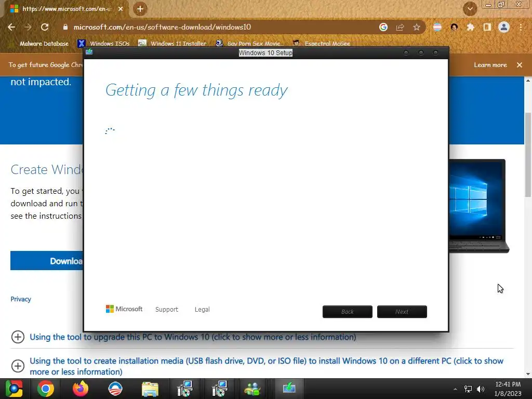Click the Google icon in address bar
The height and width of the screenshot is (399, 532).
point(383,27)
